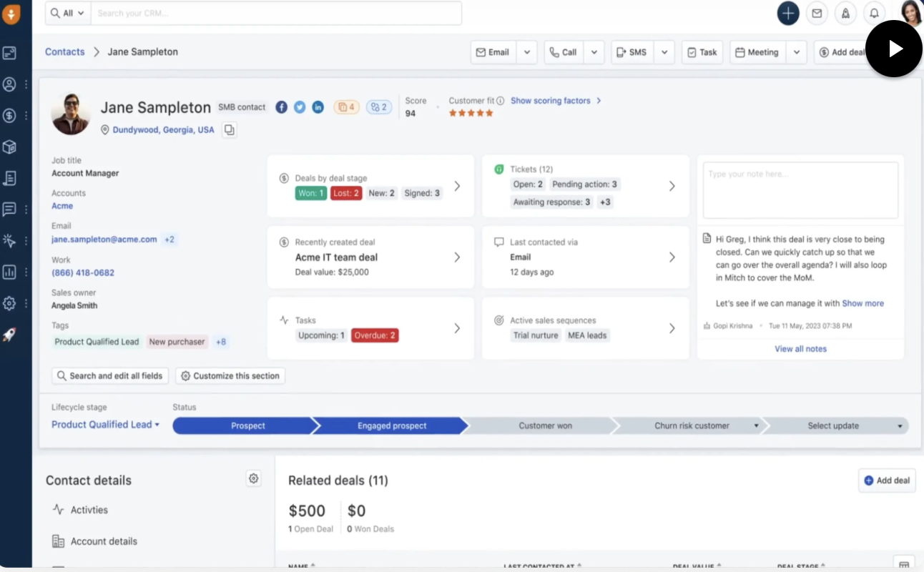Open the dropdown arrow next to Meeting
924x572 pixels.
click(x=797, y=52)
